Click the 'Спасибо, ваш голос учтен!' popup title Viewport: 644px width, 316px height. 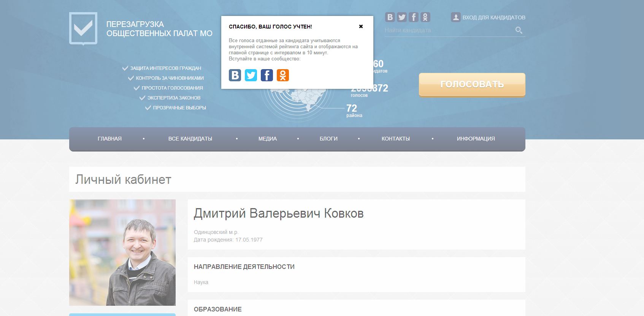tap(270, 27)
